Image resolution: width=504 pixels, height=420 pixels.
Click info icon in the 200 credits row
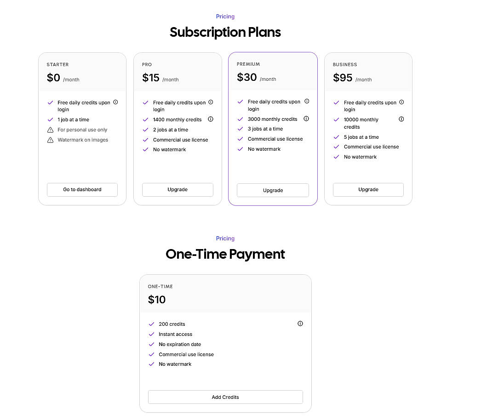300,324
